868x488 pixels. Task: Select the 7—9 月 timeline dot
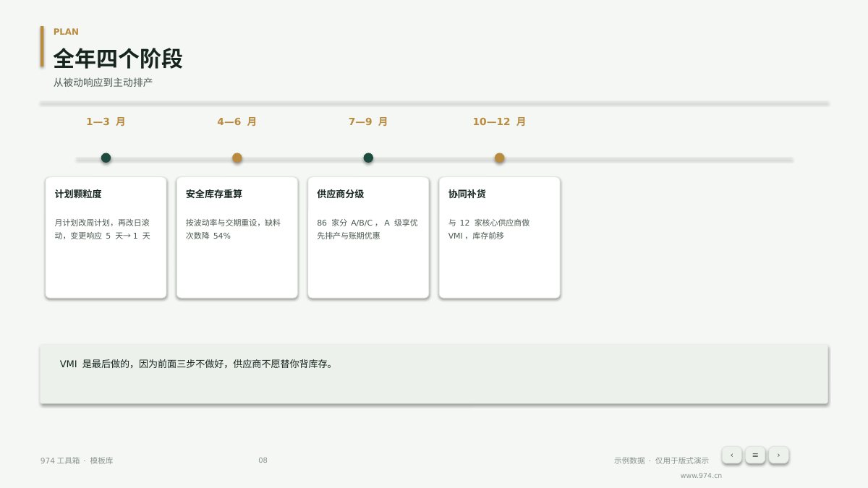[x=368, y=158]
